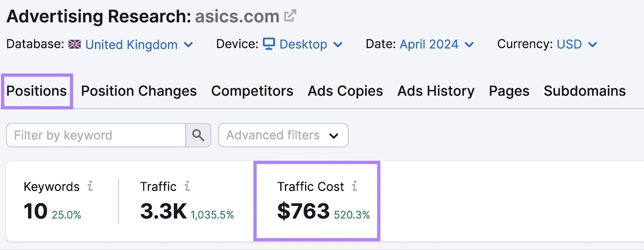The height and width of the screenshot is (250, 644).
Task: Open the Ads Copies tab
Action: [345, 91]
